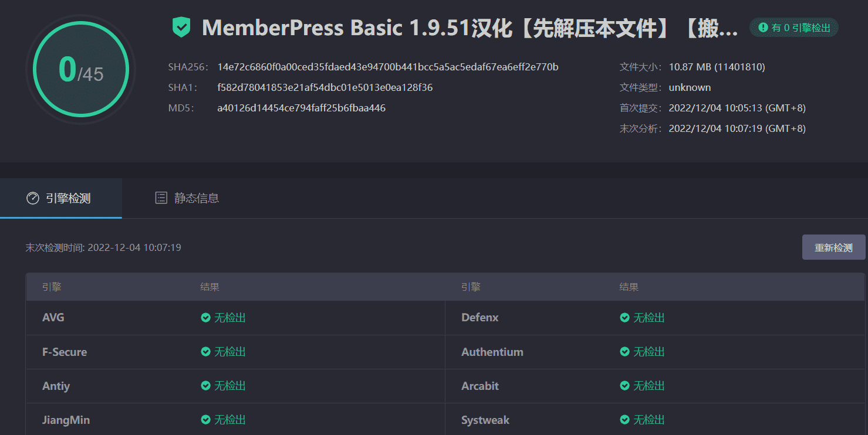
Task: Click the green check icon in Authentium row
Action: pyautogui.click(x=625, y=352)
